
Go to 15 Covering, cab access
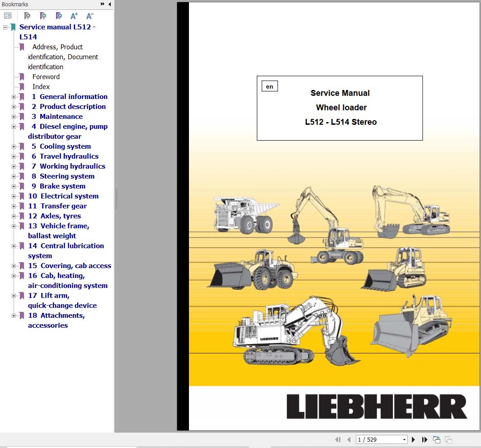pos(70,266)
